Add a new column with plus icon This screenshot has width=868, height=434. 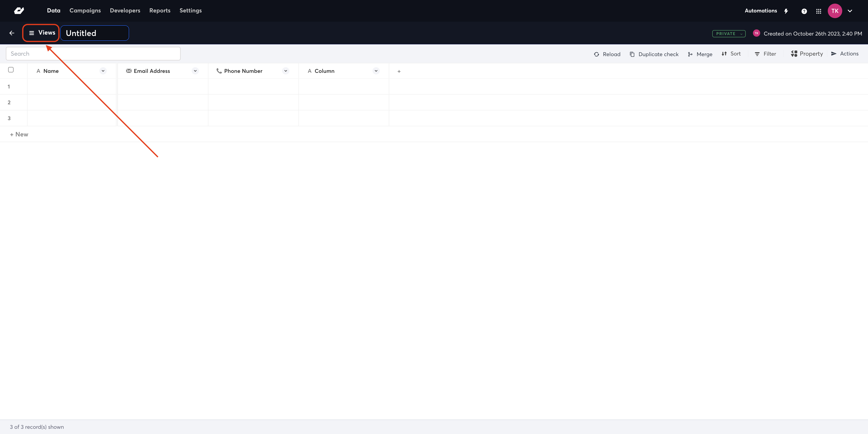click(x=399, y=71)
